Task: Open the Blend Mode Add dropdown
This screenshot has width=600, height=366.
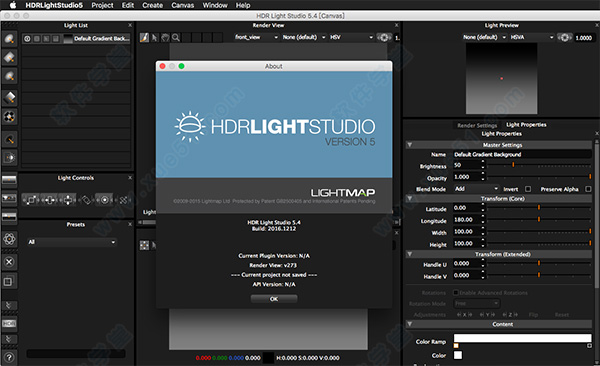Action: 476,189
